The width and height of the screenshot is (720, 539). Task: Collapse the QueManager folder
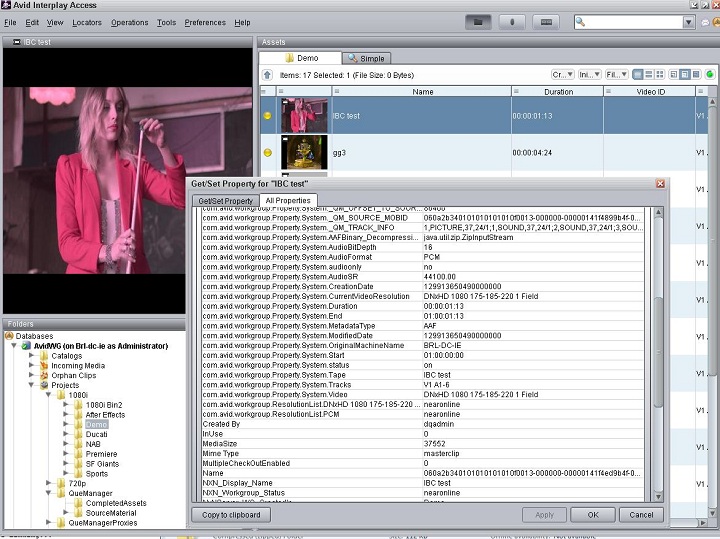click(48, 493)
